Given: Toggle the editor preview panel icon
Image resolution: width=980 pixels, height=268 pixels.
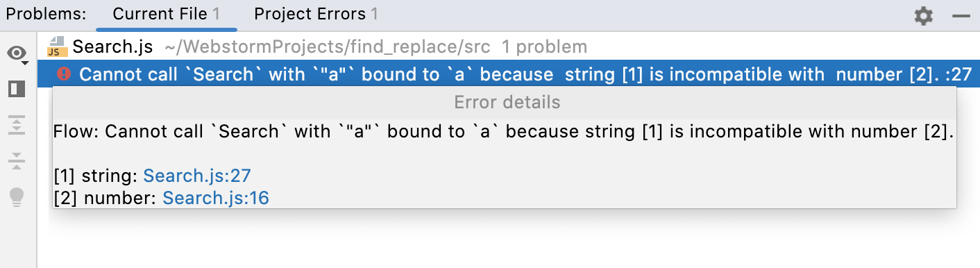Looking at the screenshot, I should point(17,90).
